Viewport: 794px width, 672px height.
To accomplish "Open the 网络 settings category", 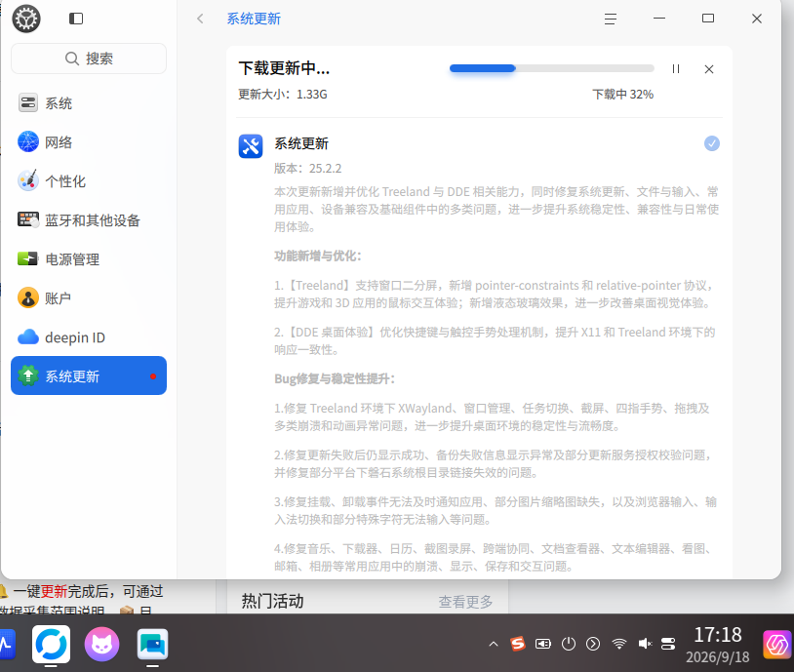I will click(89, 142).
